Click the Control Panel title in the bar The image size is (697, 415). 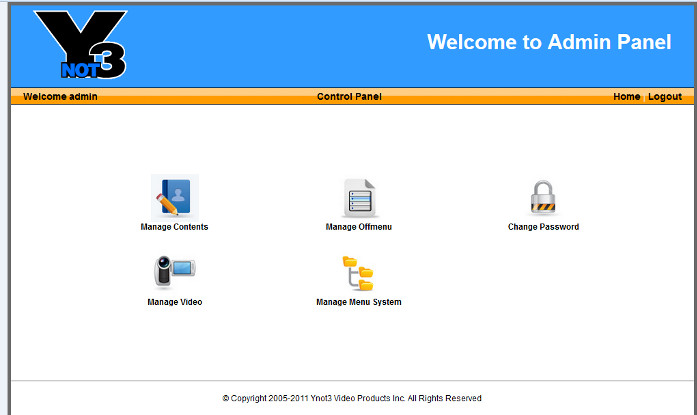(349, 97)
